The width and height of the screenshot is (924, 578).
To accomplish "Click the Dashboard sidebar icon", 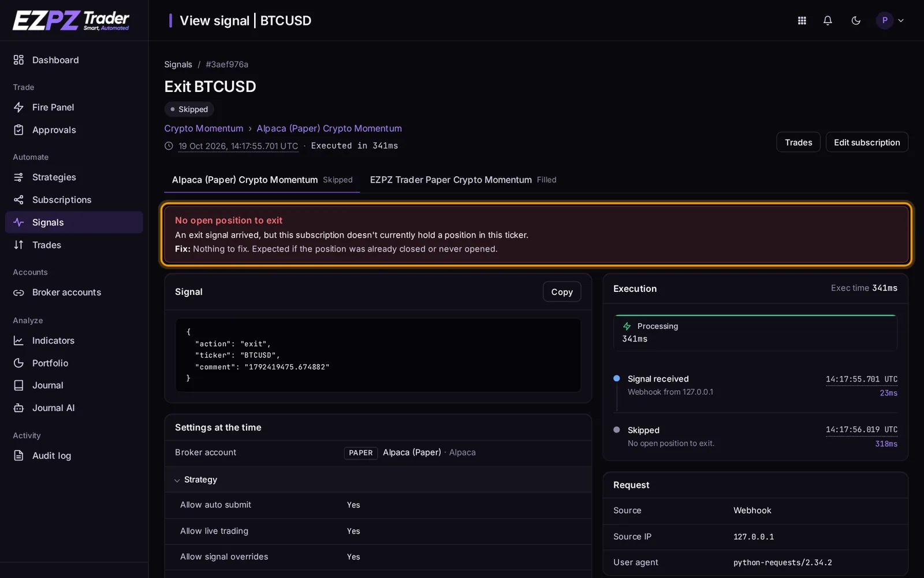I will [18, 60].
